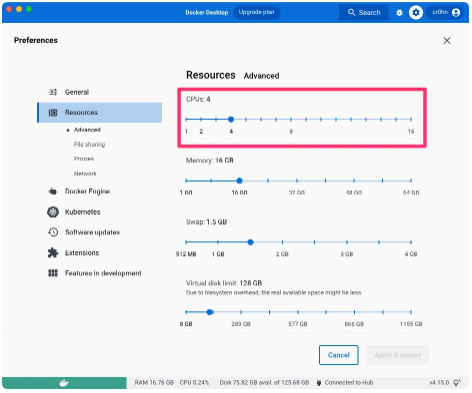Close the Preferences panel with X
The height and width of the screenshot is (393, 472).
click(447, 41)
